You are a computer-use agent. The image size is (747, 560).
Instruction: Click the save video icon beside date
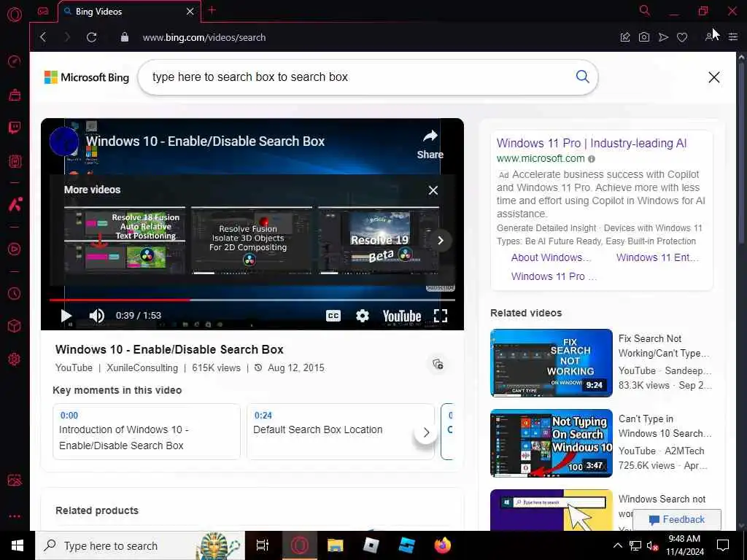pyautogui.click(x=438, y=365)
